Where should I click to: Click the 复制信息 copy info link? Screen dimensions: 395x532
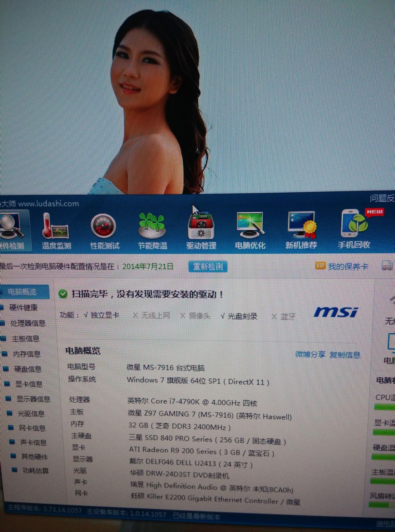point(345,355)
